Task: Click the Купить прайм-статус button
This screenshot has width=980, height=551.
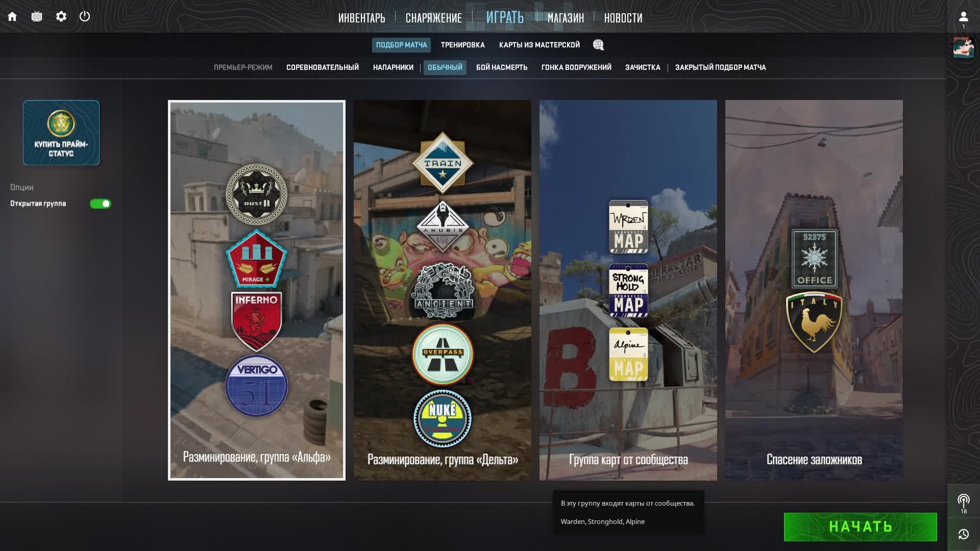Action: (x=61, y=133)
